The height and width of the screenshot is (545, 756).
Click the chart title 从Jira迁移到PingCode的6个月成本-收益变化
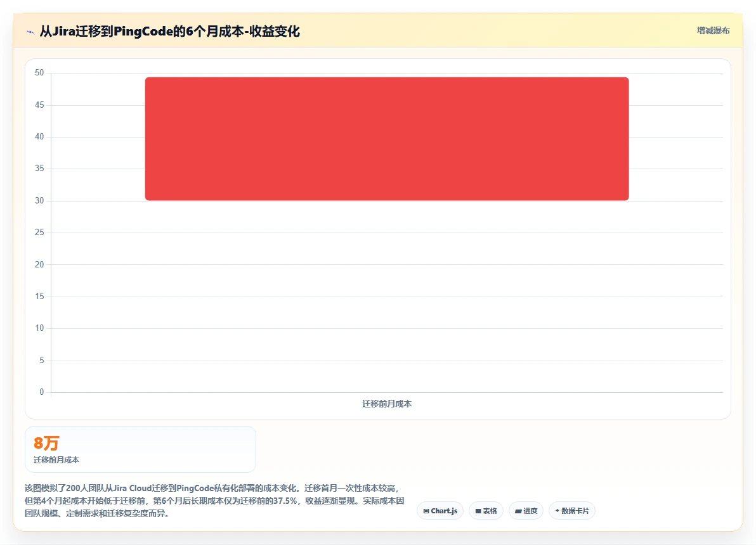pos(170,32)
